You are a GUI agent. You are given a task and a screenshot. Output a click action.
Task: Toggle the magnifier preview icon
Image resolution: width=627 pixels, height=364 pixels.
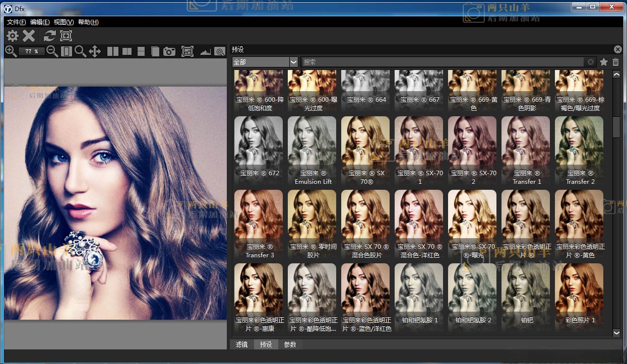click(x=220, y=51)
